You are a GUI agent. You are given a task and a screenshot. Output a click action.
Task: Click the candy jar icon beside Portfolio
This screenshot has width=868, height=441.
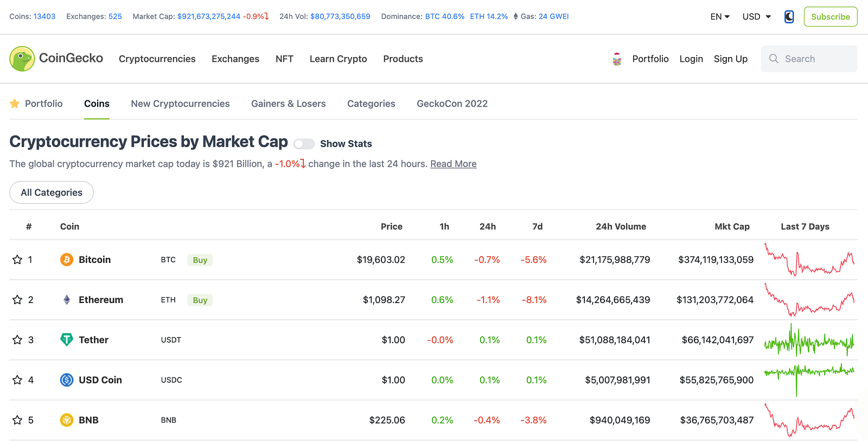click(x=617, y=59)
